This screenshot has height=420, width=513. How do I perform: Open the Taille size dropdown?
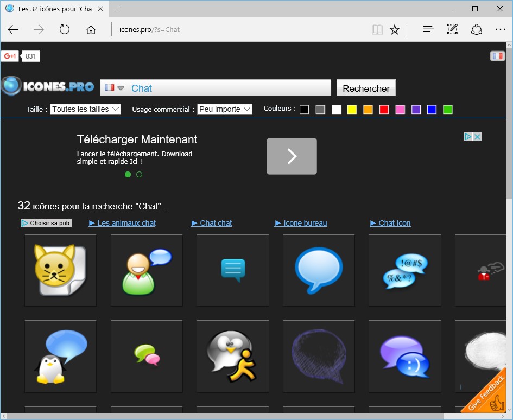tap(85, 110)
